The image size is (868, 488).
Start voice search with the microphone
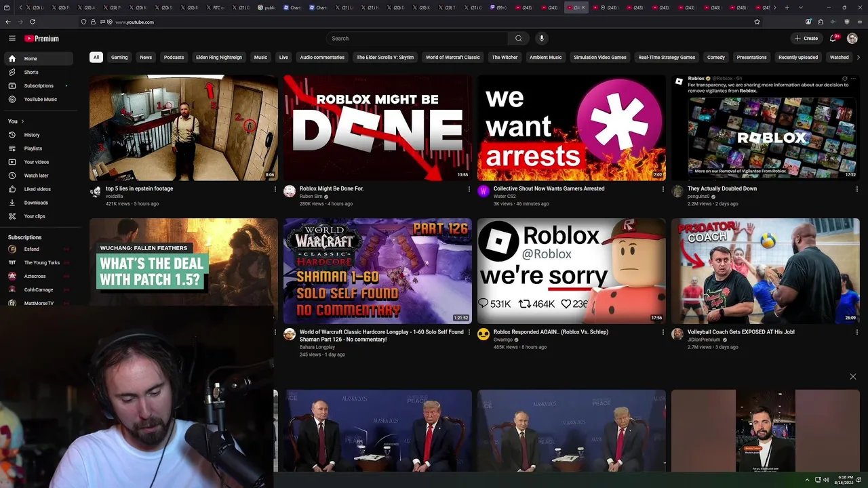(541, 39)
